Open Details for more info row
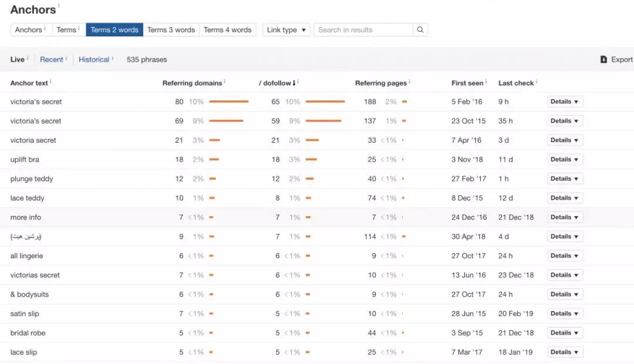This screenshot has height=364, width=634. pos(565,217)
